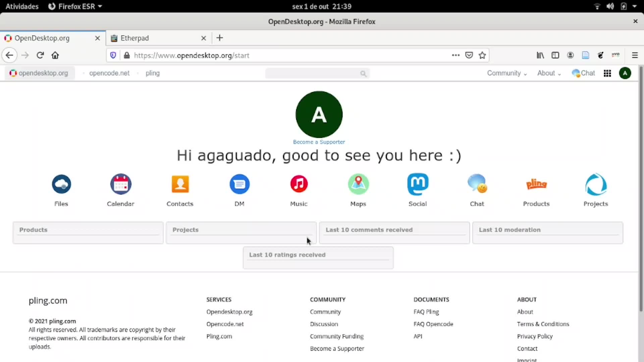Open the DM messaging icon

pos(239,184)
